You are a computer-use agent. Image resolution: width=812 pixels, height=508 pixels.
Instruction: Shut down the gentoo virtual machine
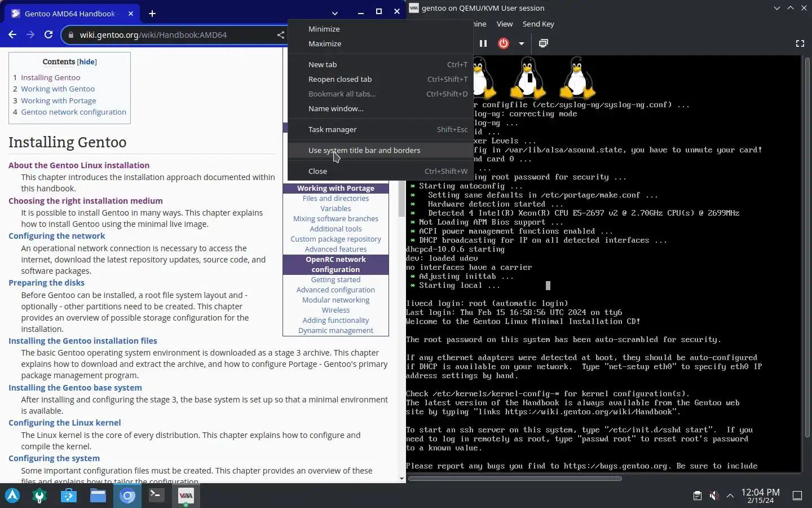point(504,43)
